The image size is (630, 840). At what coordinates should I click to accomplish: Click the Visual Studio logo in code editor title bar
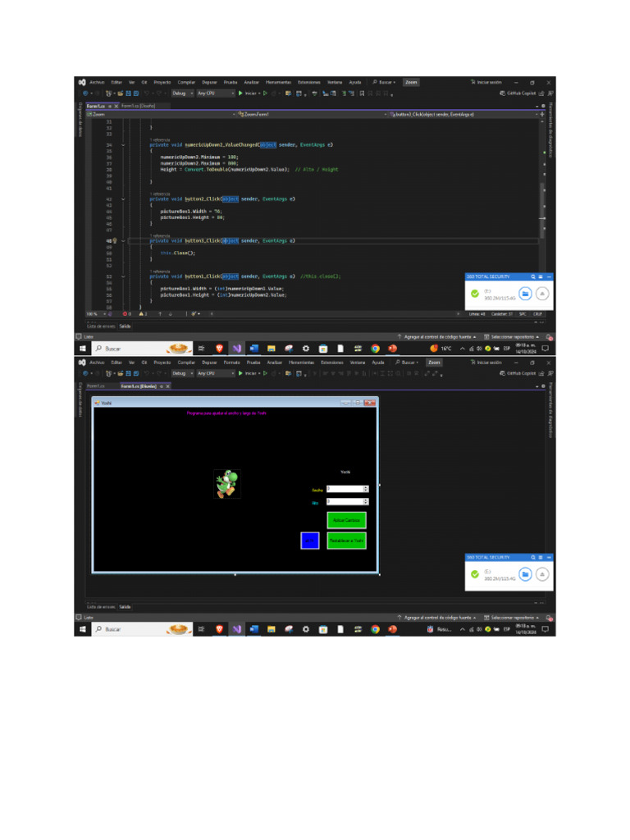[x=82, y=83]
